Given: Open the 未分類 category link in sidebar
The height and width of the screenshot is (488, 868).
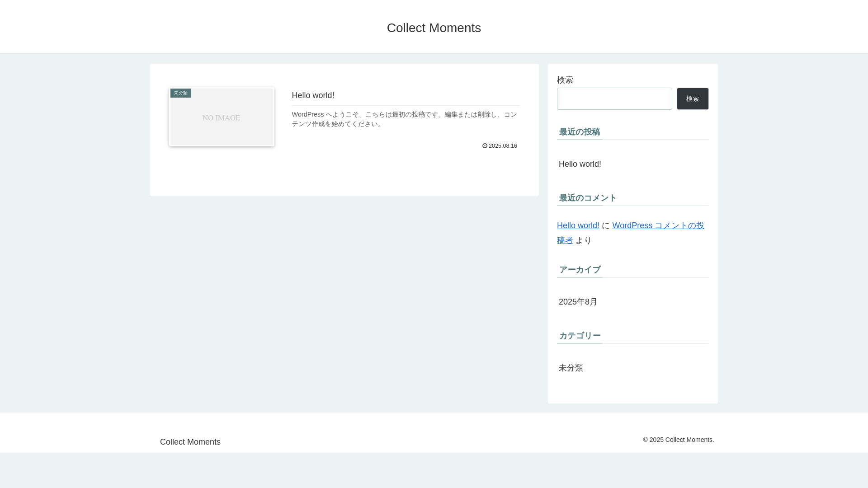Looking at the screenshot, I should pos(571,368).
